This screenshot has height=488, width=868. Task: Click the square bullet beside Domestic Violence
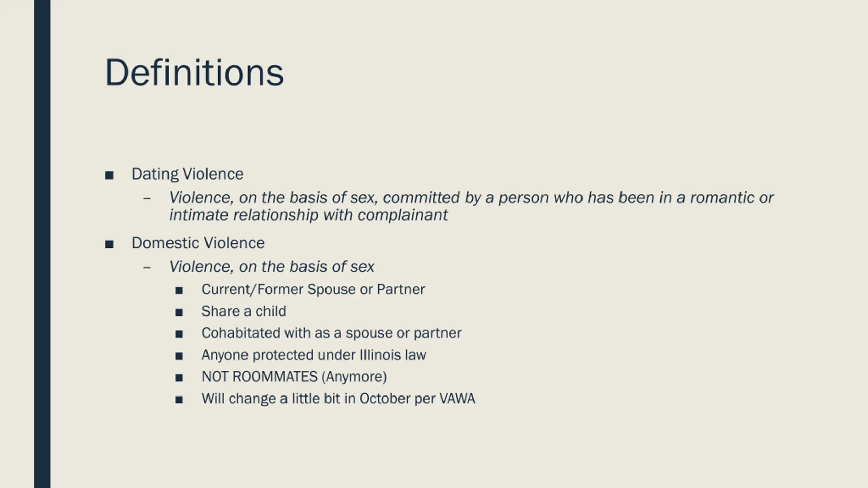pos(109,244)
